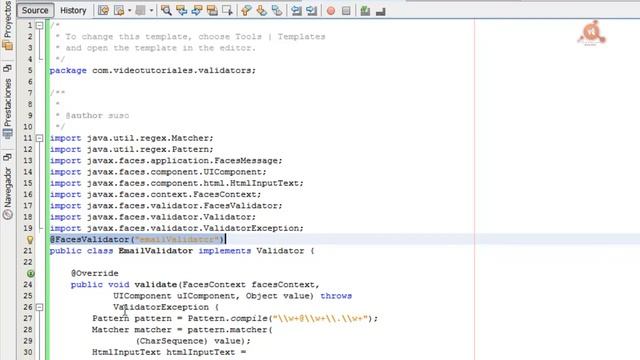Click '(CharSequence) value);' on line 29
The image size is (640, 360).
(193, 341)
